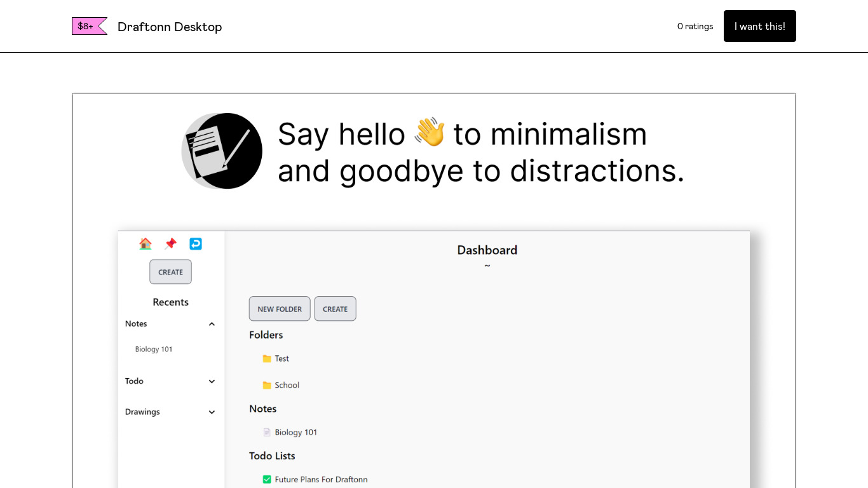The width and height of the screenshot is (868, 488).
Task: Click the I want this! button
Action: (x=760, y=26)
